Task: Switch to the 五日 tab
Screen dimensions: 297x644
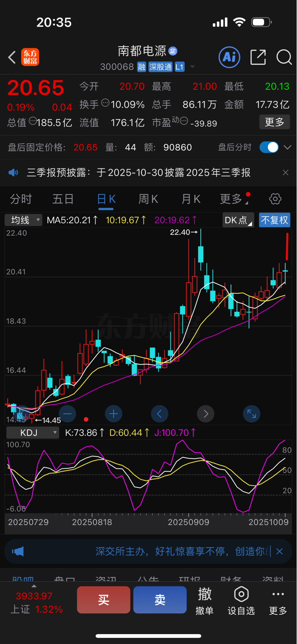Action: click(x=63, y=199)
